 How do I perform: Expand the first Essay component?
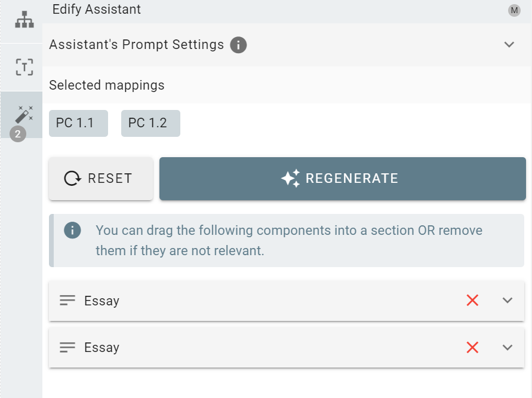pyautogui.click(x=508, y=300)
